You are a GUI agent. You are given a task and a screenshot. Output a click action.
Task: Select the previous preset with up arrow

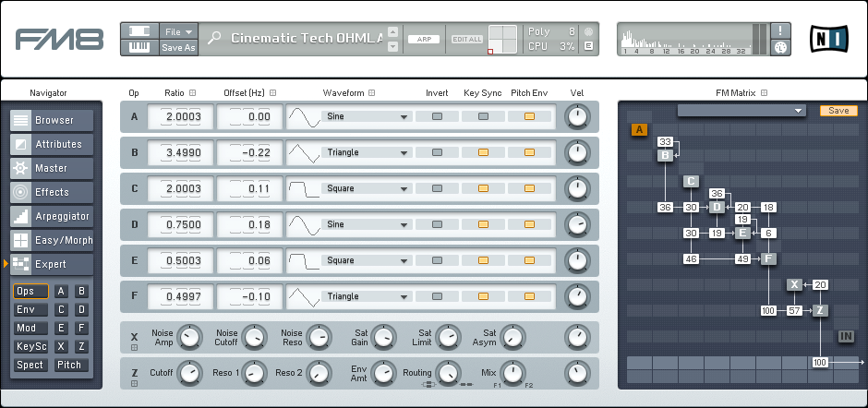pyautogui.click(x=393, y=31)
